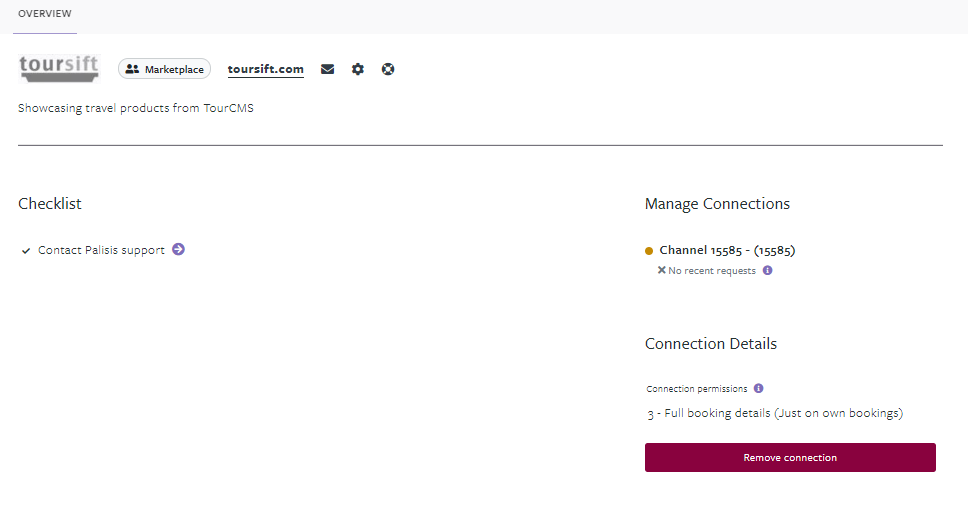Image resolution: width=968 pixels, height=508 pixels.
Task: Click purple arrow beside Contact Palisis support
Action: pos(178,249)
